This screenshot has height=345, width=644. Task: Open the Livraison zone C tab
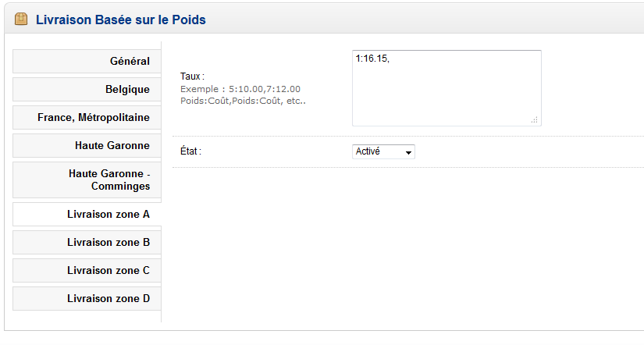click(109, 270)
